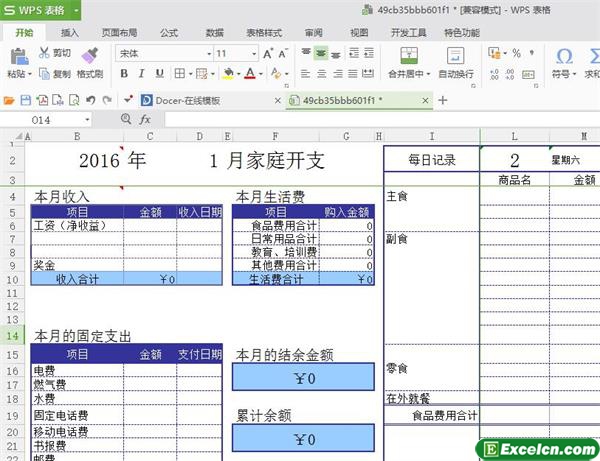Open the Name Box dropdown next to O14
600x461 pixels.
pyautogui.click(x=87, y=120)
